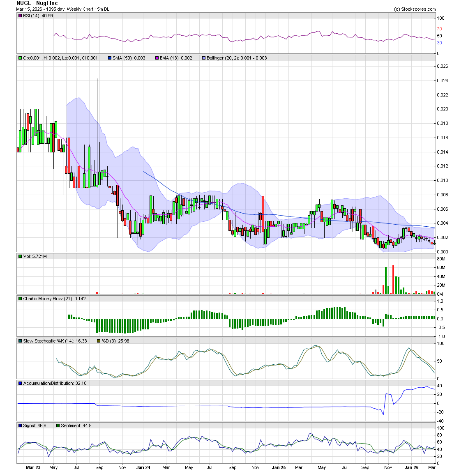Screen dimensions: 452x476
Task: Click the teal Slow Stochastic %K swatch
Action: point(20,341)
